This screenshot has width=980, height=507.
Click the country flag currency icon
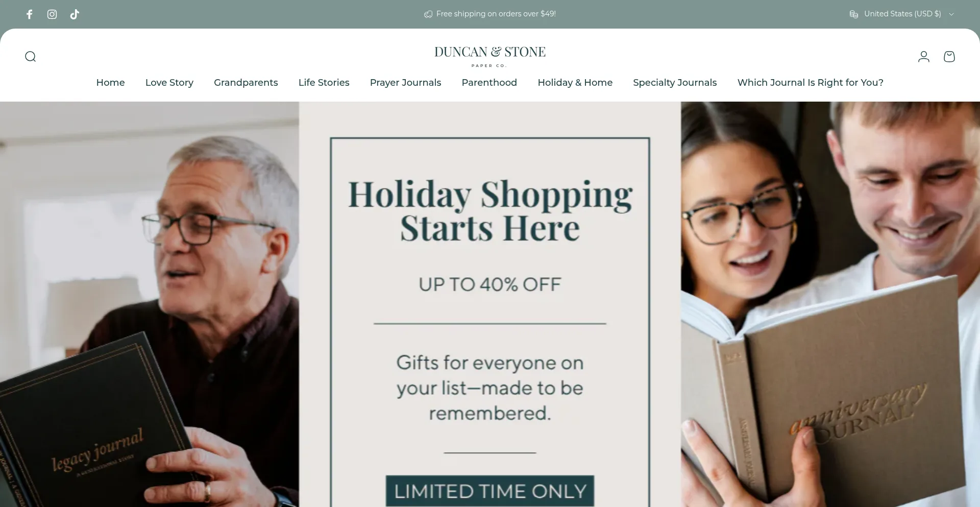pyautogui.click(x=854, y=14)
